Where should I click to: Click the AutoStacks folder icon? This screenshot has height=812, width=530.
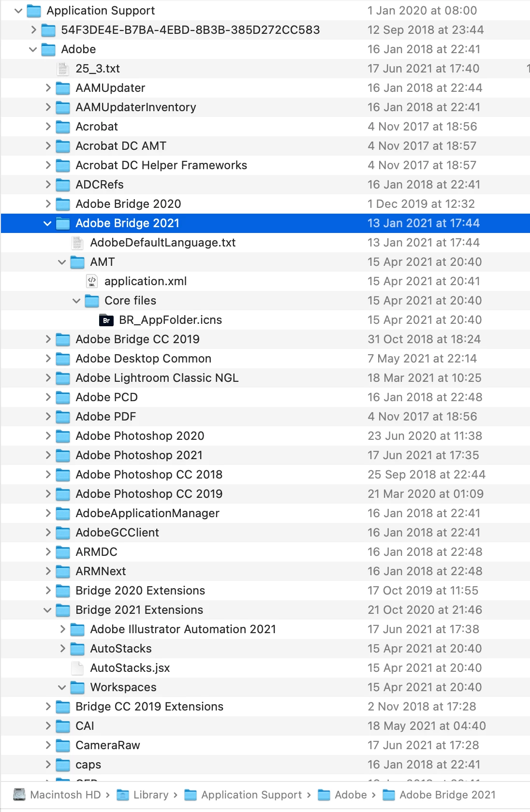[77, 649]
